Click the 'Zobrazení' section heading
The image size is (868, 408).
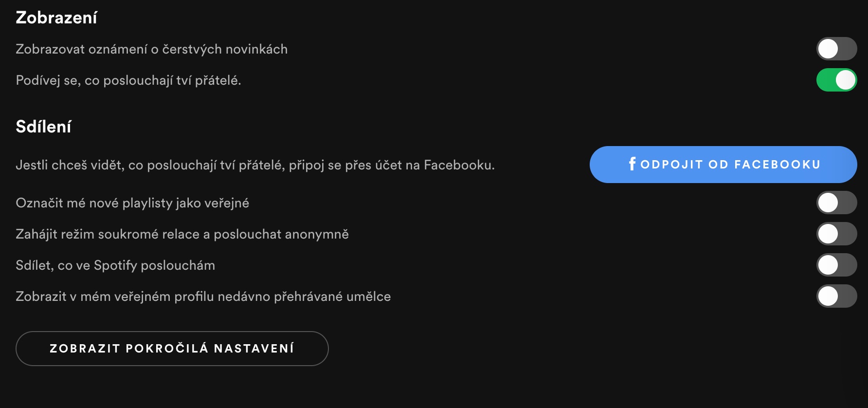click(x=56, y=18)
